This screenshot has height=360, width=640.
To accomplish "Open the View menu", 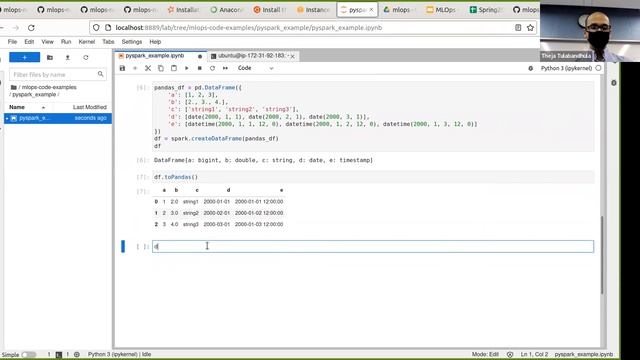I will click(x=47, y=42).
